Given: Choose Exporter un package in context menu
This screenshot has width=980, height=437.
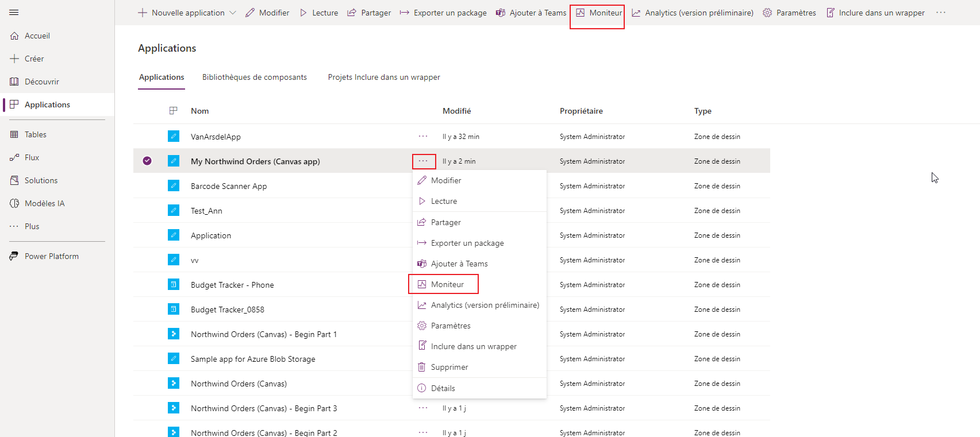Looking at the screenshot, I should (x=479, y=243).
